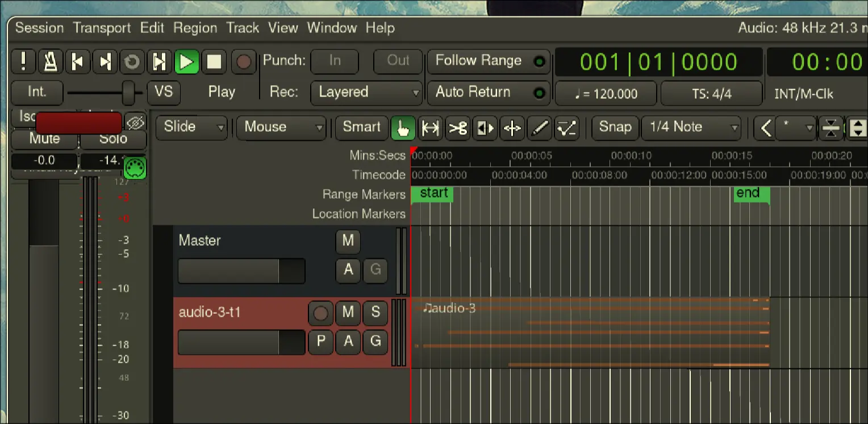Open the Session menu
Viewport: 868px width, 424px height.
[39, 28]
